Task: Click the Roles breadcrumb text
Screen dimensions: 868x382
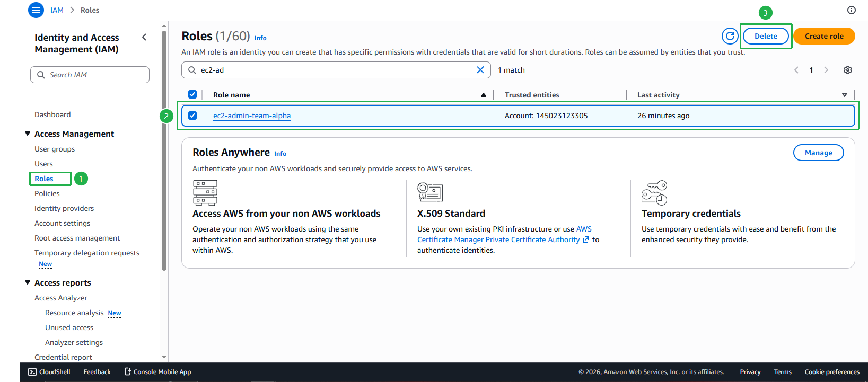Action: (x=90, y=10)
